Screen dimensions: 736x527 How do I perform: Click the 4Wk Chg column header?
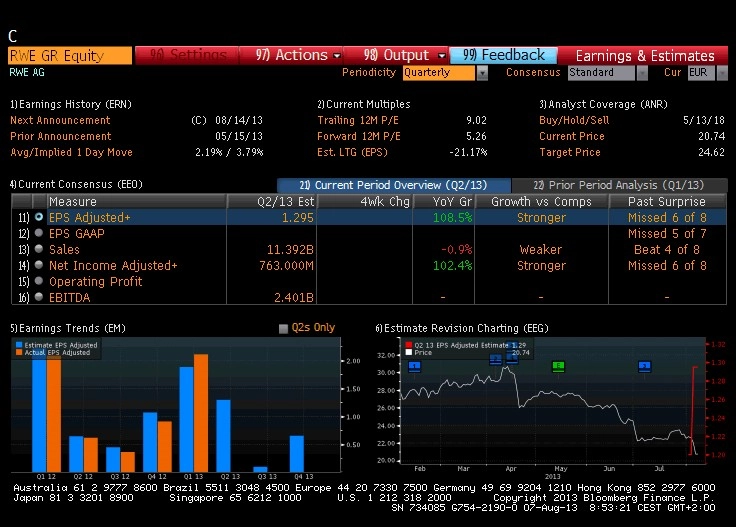click(x=365, y=201)
